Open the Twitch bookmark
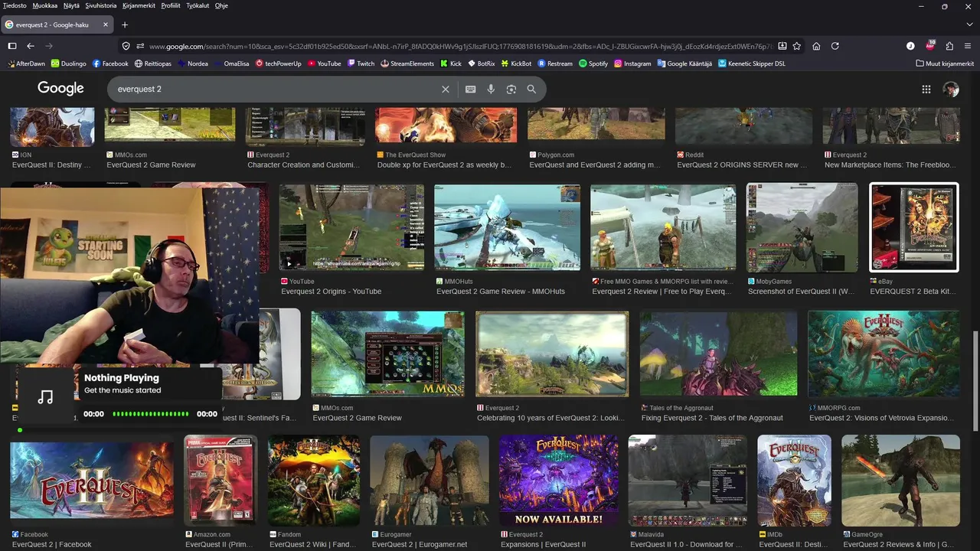980x551 pixels. pos(361,64)
